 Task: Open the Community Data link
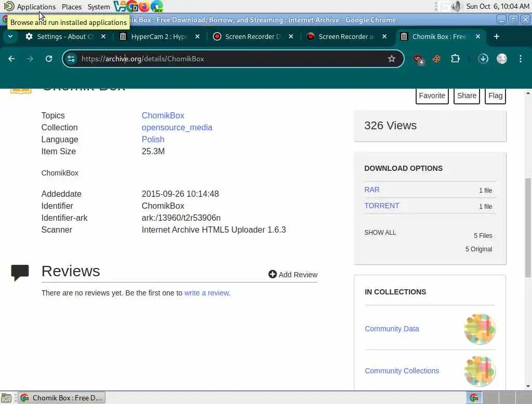(x=392, y=329)
